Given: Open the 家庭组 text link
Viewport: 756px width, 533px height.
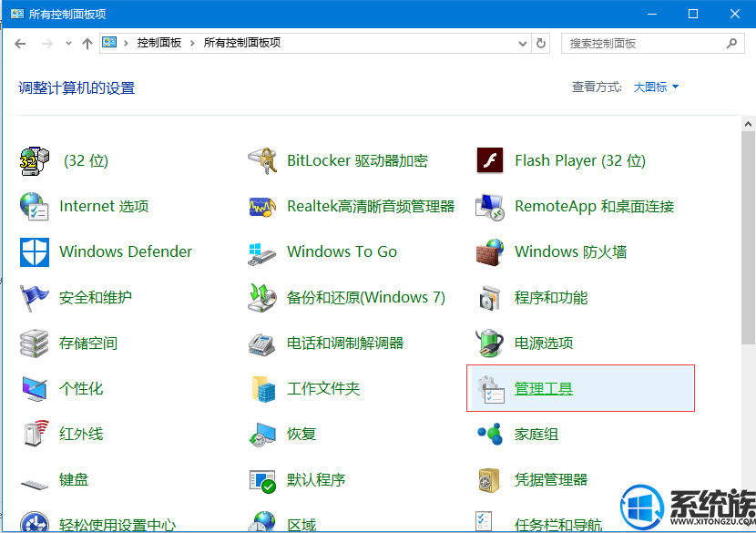Looking at the screenshot, I should 536,434.
